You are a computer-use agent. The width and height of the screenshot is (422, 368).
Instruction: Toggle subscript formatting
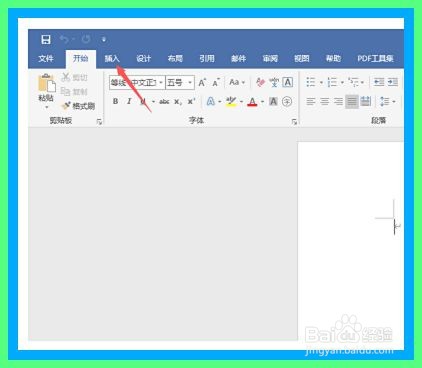[178, 102]
